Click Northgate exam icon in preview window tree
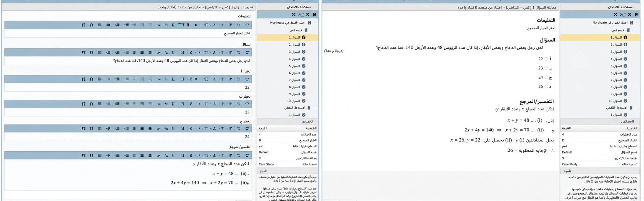 (x=632, y=23)
